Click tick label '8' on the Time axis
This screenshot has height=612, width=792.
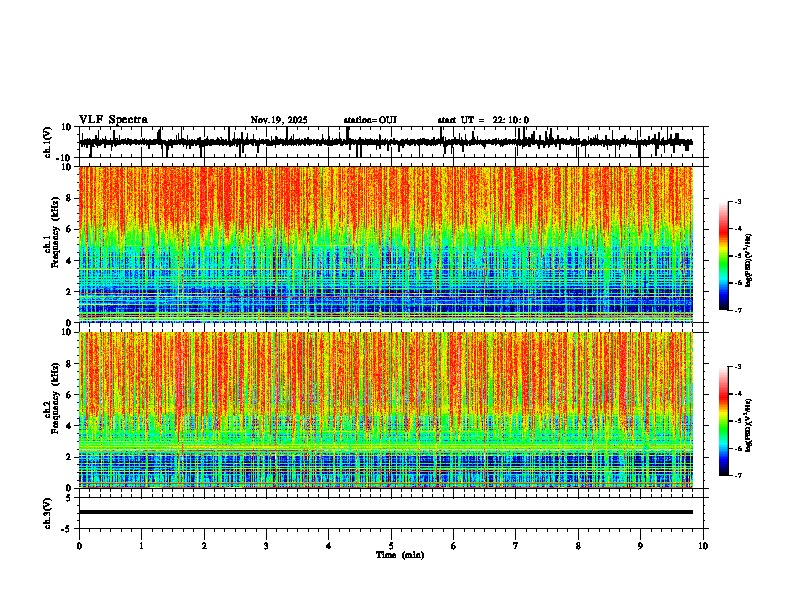(x=578, y=546)
